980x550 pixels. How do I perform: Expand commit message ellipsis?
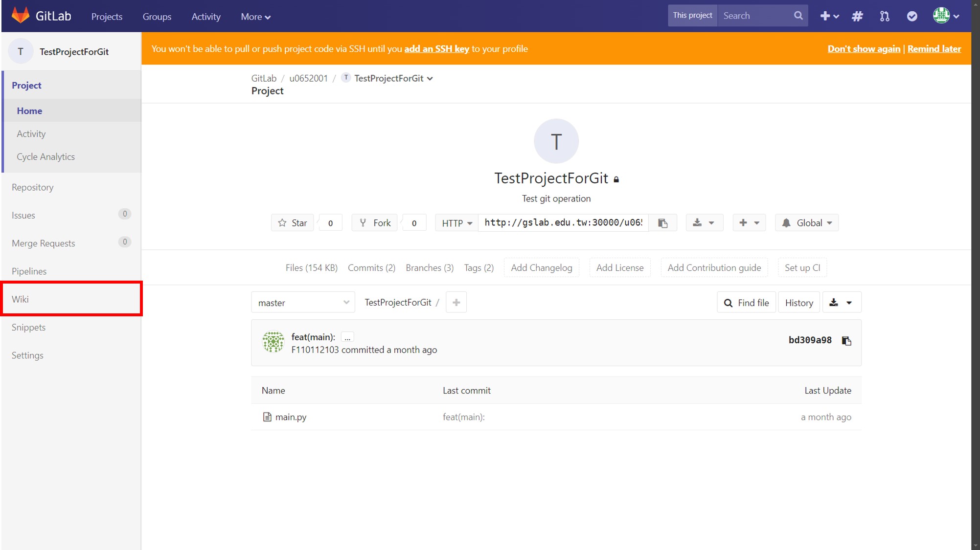[x=347, y=337]
